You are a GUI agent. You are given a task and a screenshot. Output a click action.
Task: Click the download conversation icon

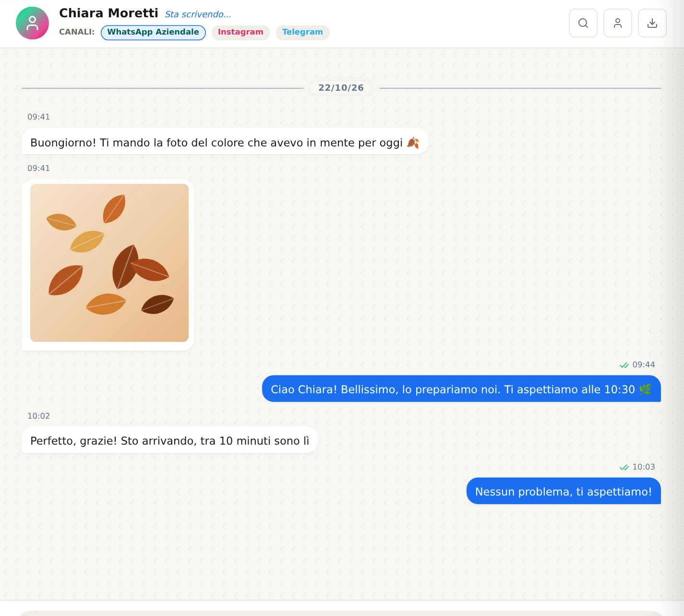coord(652,23)
